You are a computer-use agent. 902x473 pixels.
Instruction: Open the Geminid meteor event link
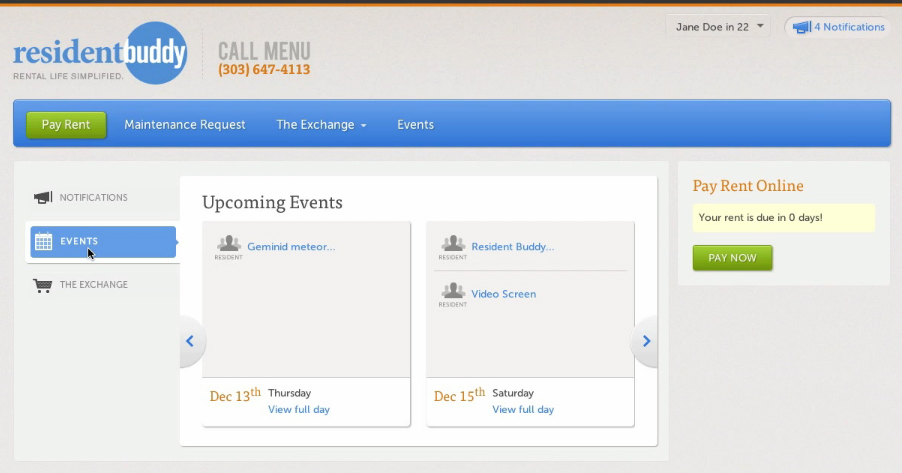coord(291,247)
